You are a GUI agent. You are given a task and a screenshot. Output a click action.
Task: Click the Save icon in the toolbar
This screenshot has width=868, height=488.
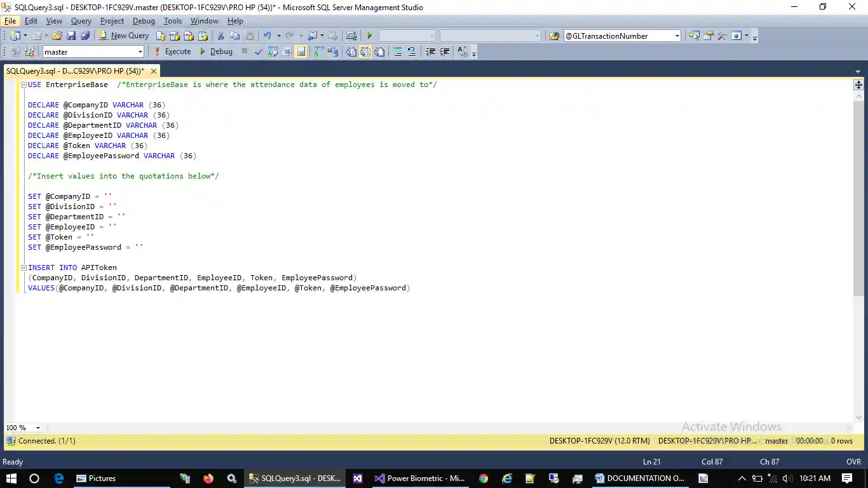[71, 36]
